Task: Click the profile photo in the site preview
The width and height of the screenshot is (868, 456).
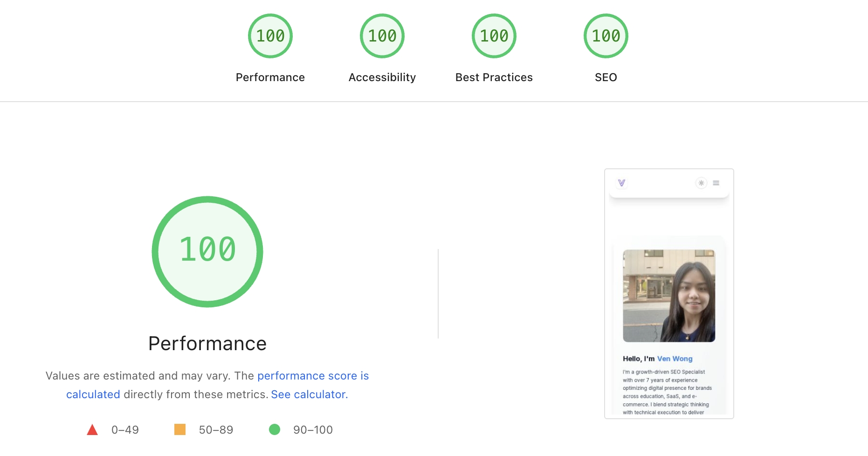Action: 670,296
